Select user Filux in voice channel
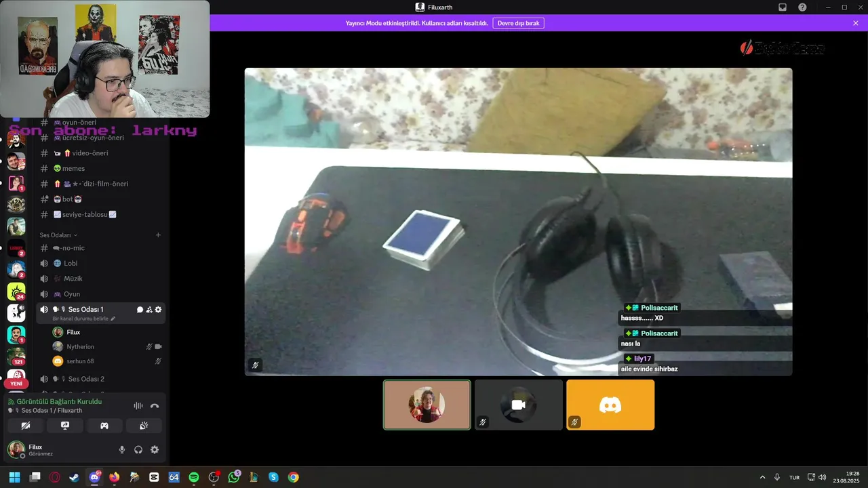Image resolution: width=868 pixels, height=488 pixels. click(107, 332)
